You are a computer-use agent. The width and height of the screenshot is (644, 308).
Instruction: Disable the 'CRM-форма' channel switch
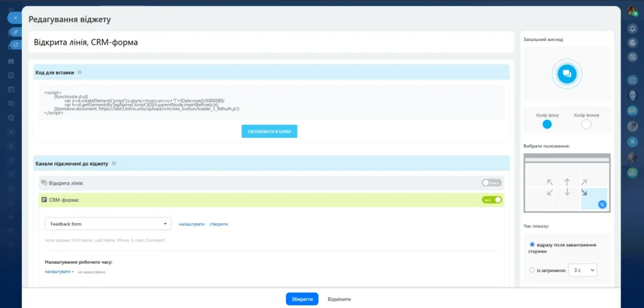pyautogui.click(x=492, y=200)
